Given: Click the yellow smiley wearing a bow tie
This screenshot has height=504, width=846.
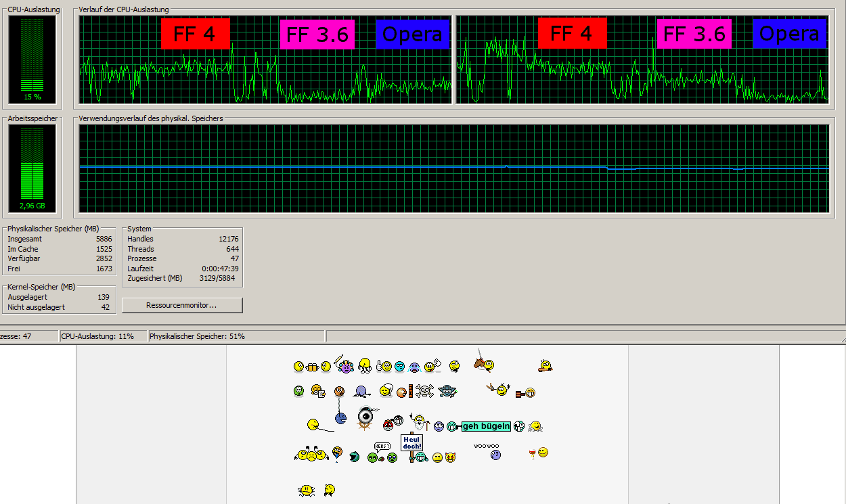Looking at the screenshot, I should point(330,490).
